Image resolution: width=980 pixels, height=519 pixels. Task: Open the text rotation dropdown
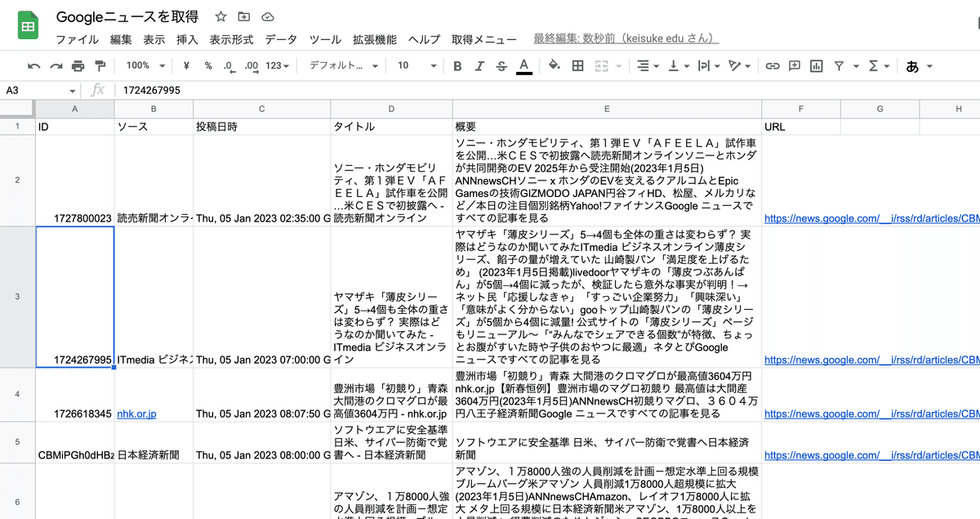coord(739,66)
